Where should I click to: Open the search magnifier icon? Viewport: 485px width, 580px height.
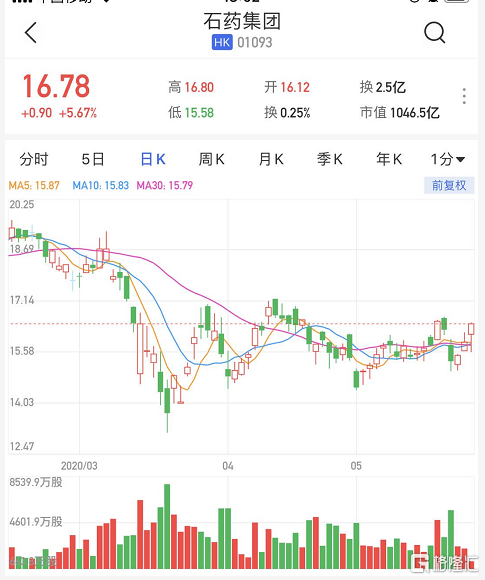(x=434, y=33)
